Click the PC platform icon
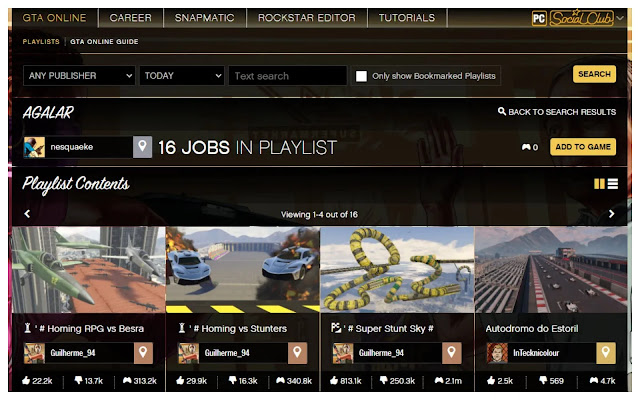Image resolution: width=640 pixels, height=400 pixels. pyautogui.click(x=539, y=18)
